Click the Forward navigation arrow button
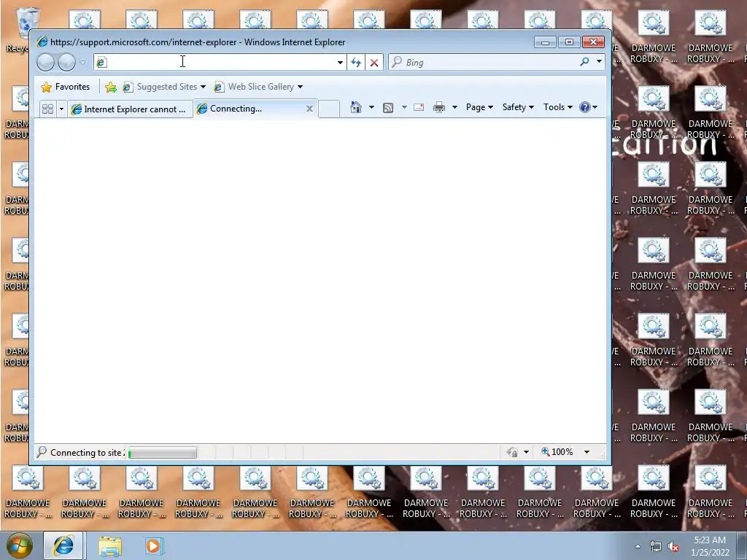Screen dimensions: 747x560 66,62
